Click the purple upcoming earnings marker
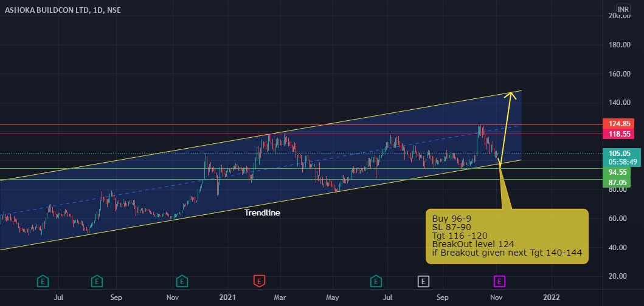This screenshot has height=306, width=644. 499,281
